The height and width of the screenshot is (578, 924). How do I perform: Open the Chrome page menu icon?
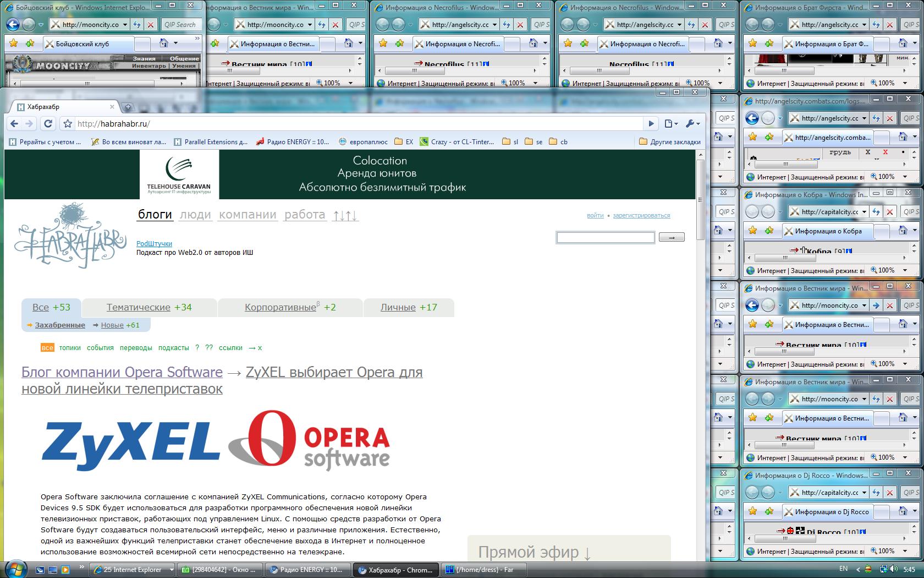pyautogui.click(x=671, y=124)
